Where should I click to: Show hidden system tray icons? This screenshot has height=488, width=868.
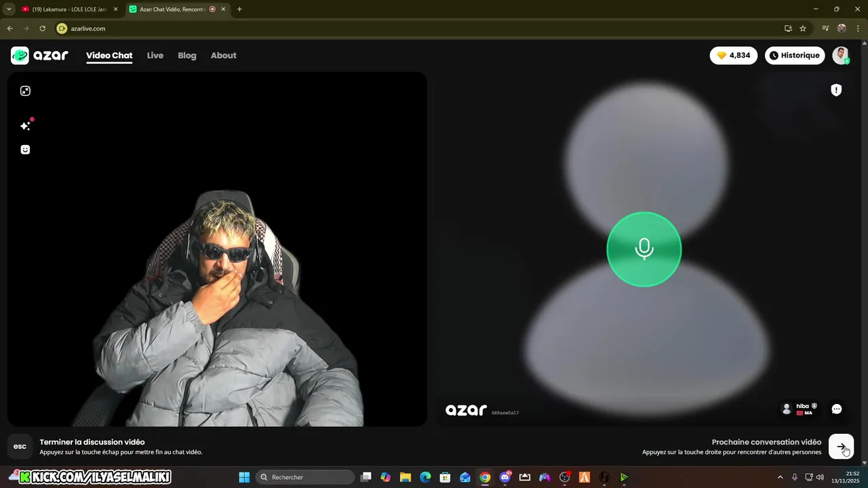click(780, 477)
